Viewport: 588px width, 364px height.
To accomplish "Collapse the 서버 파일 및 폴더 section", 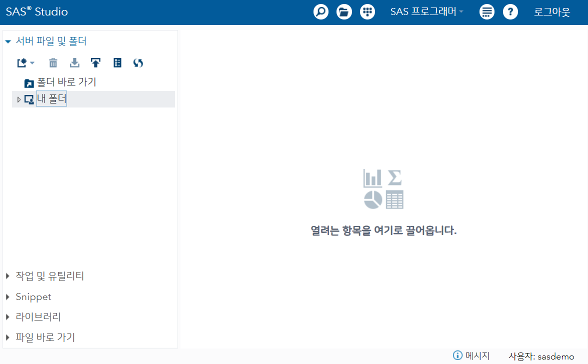I will point(7,41).
